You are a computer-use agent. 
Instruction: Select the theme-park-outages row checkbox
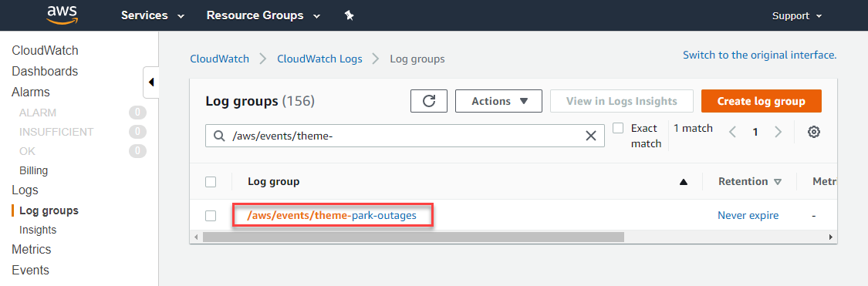[x=211, y=216]
